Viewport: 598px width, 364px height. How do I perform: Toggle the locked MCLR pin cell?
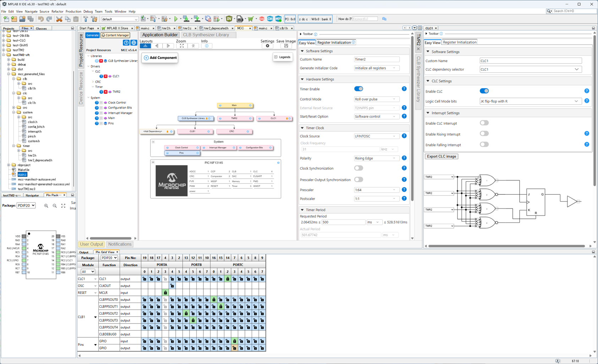[165, 293]
